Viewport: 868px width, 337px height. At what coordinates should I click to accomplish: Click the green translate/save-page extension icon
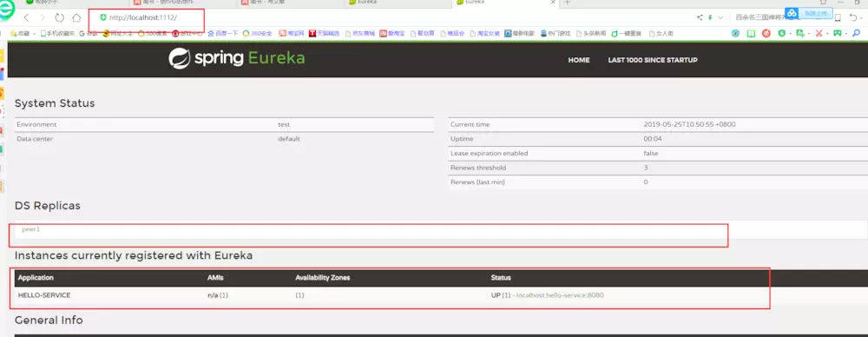pos(800,33)
